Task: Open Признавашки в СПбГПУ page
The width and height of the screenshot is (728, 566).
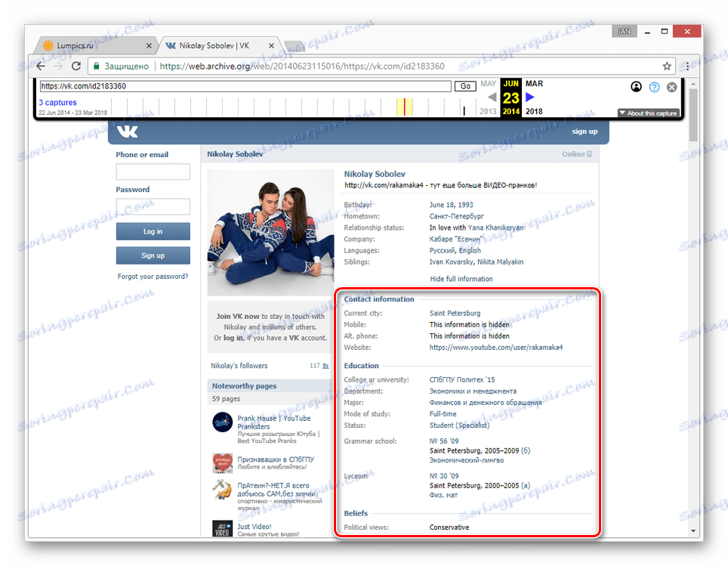Action: pyautogui.click(x=276, y=459)
